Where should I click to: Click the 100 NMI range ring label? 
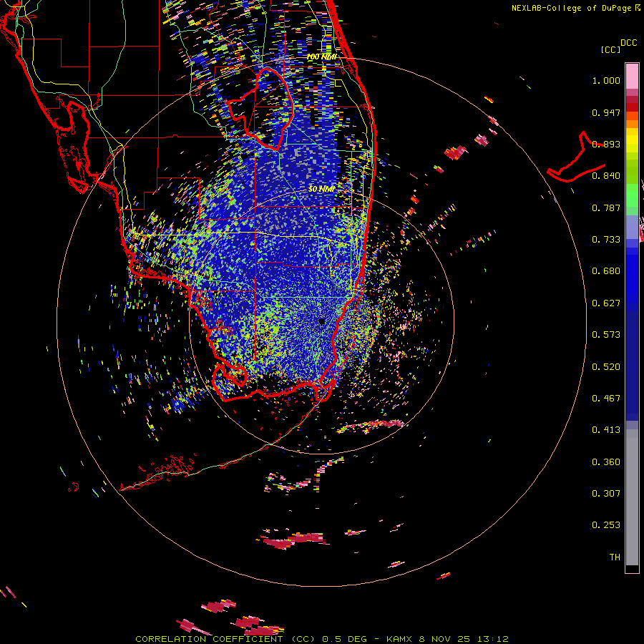[x=321, y=57]
